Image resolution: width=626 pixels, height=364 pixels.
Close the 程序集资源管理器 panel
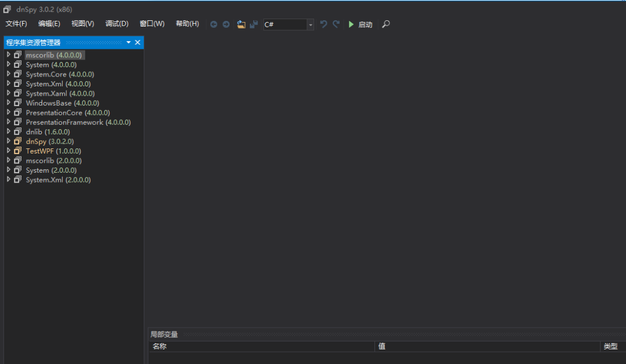(138, 42)
